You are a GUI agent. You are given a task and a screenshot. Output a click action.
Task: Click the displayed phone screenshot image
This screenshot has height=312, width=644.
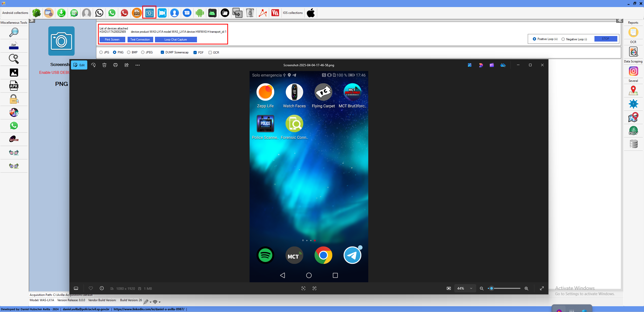coord(309,177)
